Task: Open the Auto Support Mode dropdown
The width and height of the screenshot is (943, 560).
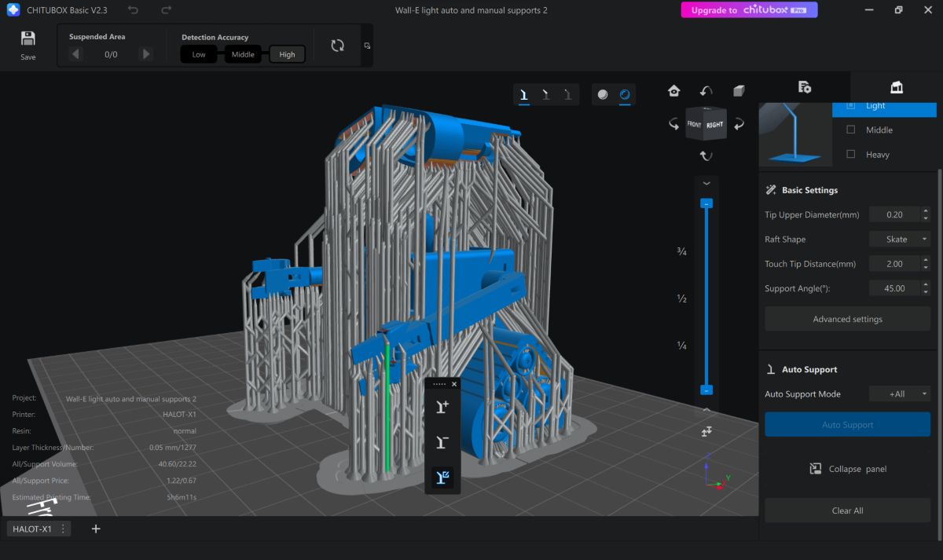Action: [x=900, y=394]
